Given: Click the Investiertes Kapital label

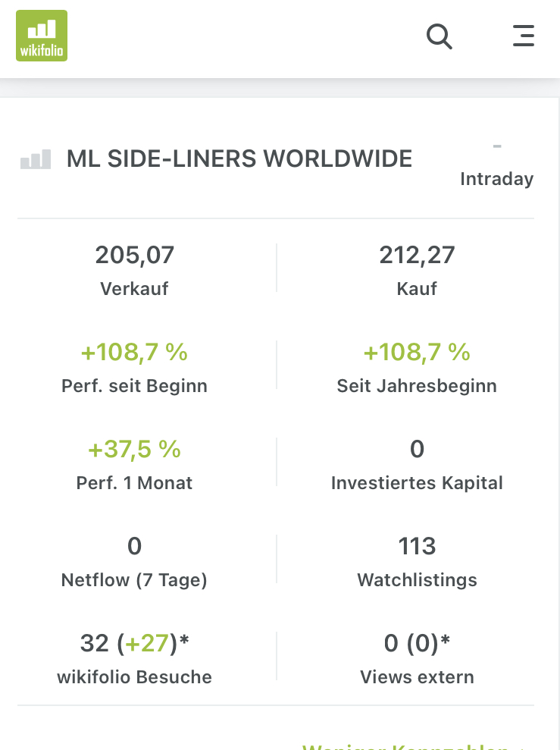Looking at the screenshot, I should (x=417, y=483).
